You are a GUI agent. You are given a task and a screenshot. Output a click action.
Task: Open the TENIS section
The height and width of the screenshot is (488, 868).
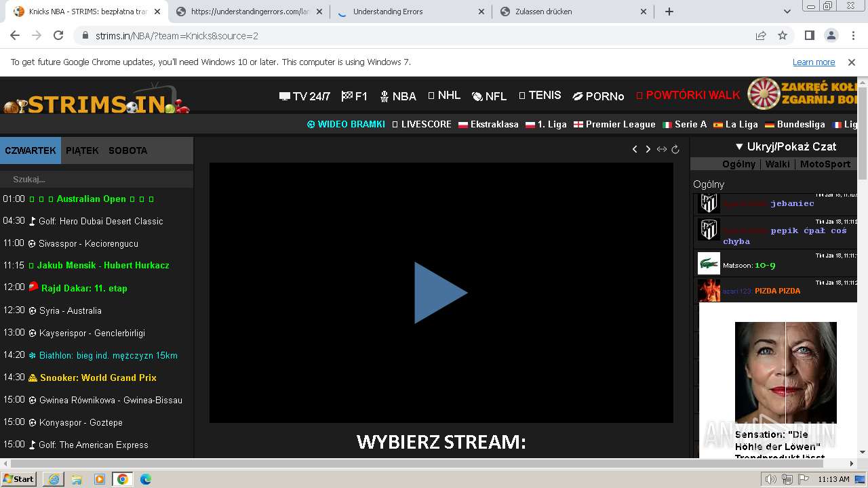540,96
